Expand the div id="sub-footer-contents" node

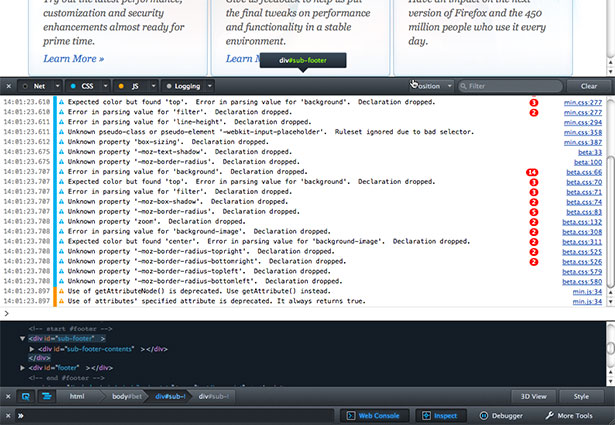(x=32, y=349)
